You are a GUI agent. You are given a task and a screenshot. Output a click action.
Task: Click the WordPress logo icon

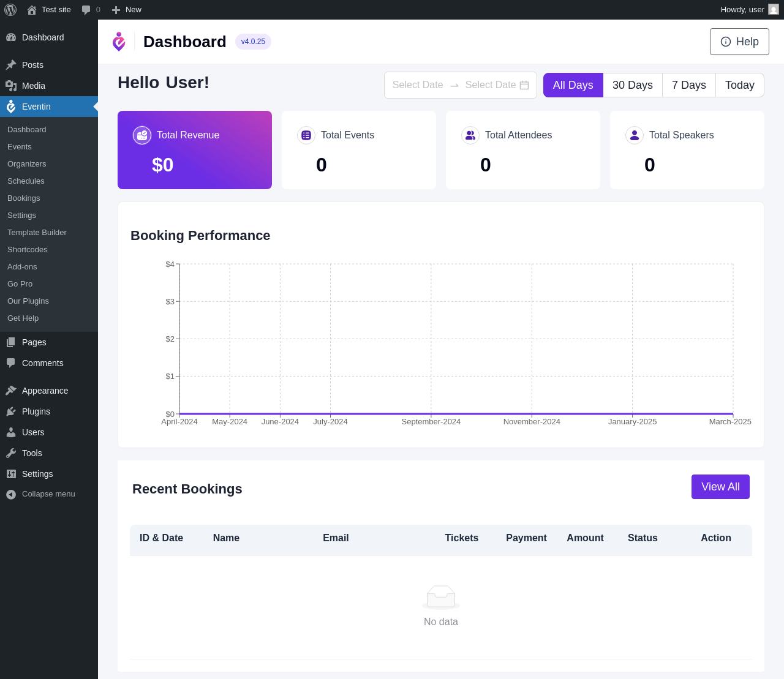pyautogui.click(x=10, y=10)
